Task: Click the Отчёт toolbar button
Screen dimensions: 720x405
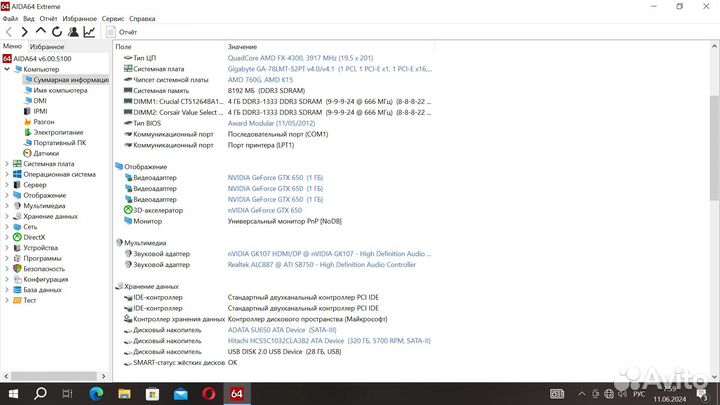Action: tap(121, 32)
